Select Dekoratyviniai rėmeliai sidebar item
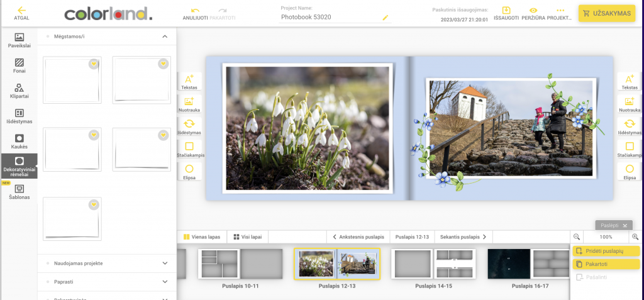The width and height of the screenshot is (644, 300). pyautogui.click(x=19, y=166)
